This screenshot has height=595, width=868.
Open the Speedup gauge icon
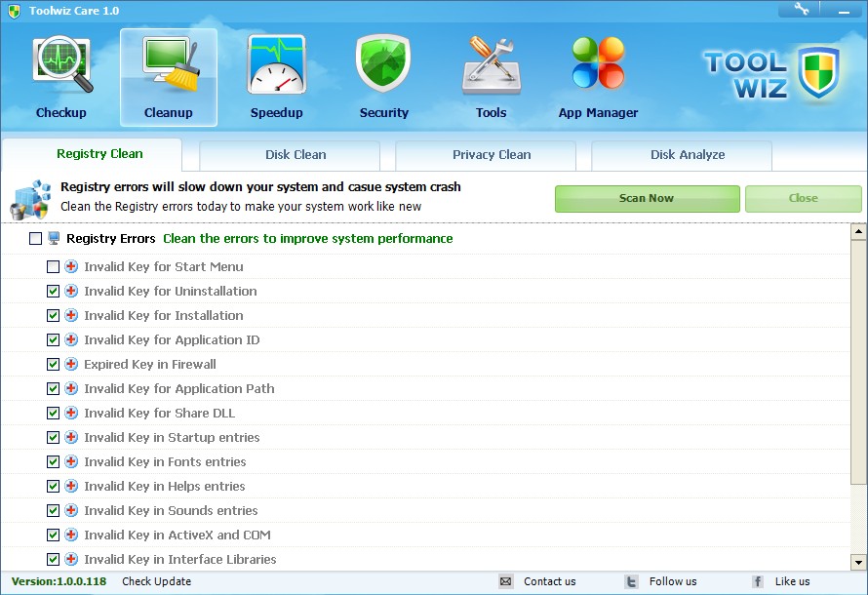[276, 64]
